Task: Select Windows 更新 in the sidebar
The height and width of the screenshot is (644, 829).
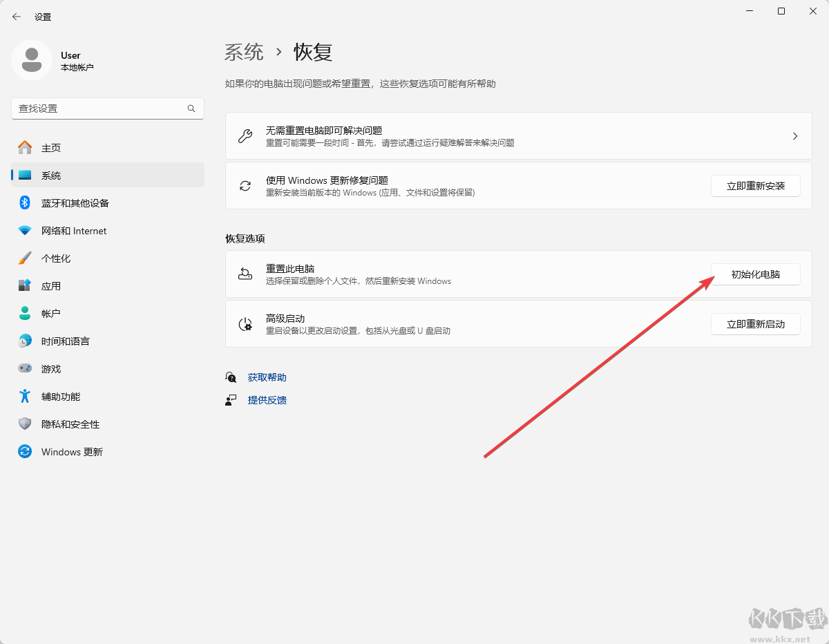Action: (x=72, y=451)
